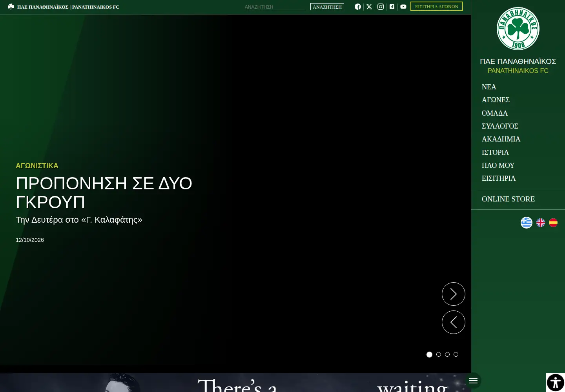Viewport: 565px width, 392px height.
Task: Open the ΠΑΟ ΜΟΥ menu item
Action: click(x=498, y=165)
